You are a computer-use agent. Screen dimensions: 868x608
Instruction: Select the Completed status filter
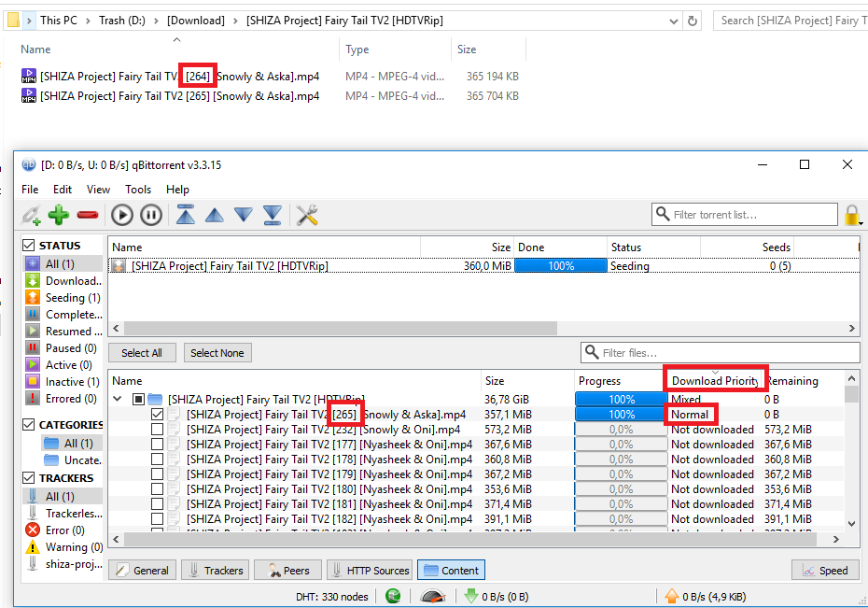click(x=63, y=315)
